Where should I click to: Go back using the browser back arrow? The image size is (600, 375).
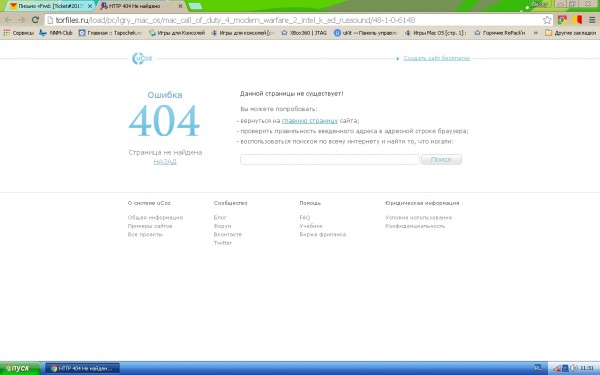click(8, 20)
